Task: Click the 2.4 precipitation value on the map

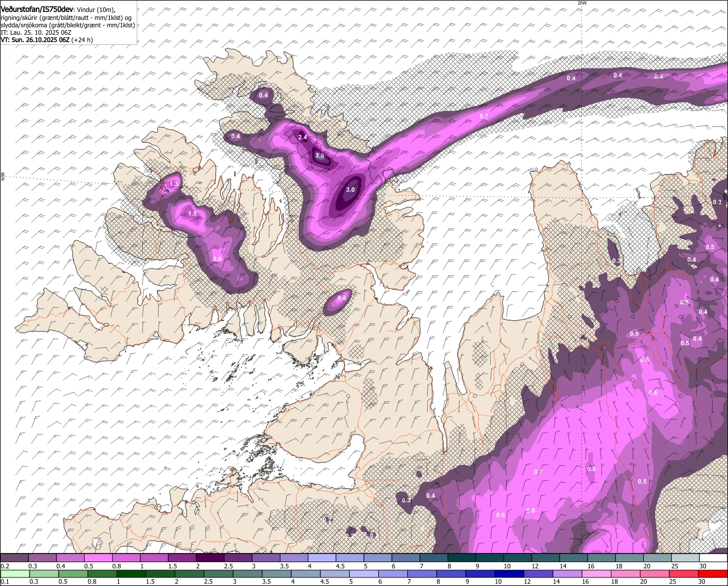Action: coord(303,138)
